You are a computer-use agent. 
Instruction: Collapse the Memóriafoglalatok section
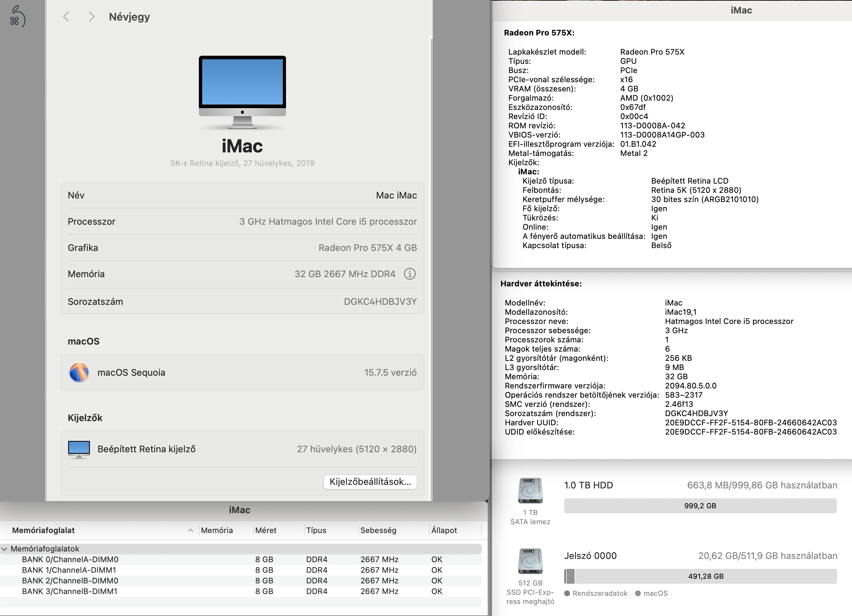5,549
